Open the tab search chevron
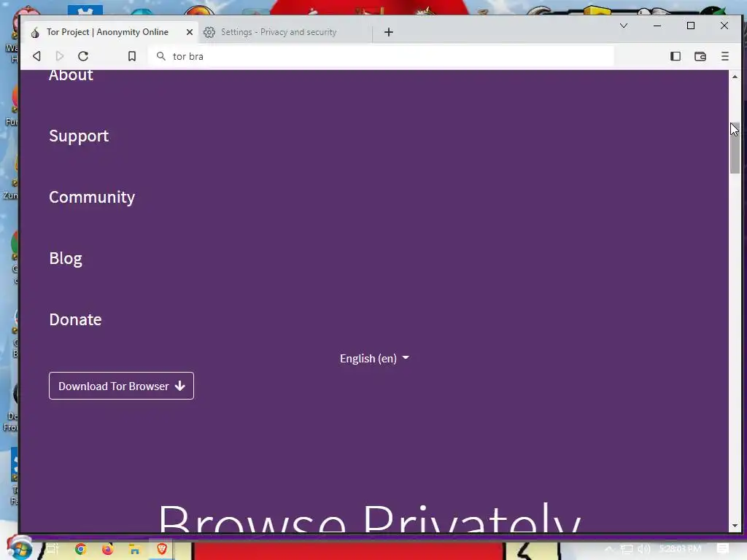The image size is (747, 560). coord(623,26)
